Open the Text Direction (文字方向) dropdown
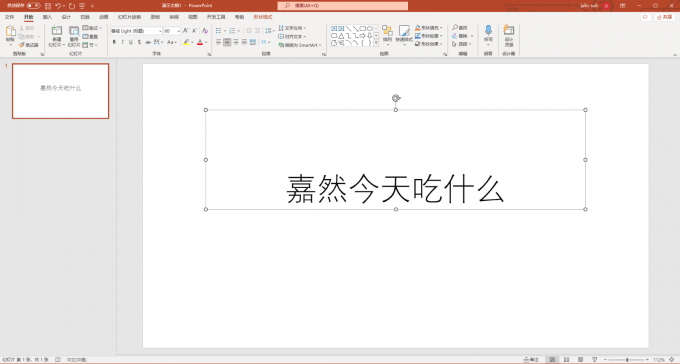The height and width of the screenshot is (364, 680). coord(292,28)
